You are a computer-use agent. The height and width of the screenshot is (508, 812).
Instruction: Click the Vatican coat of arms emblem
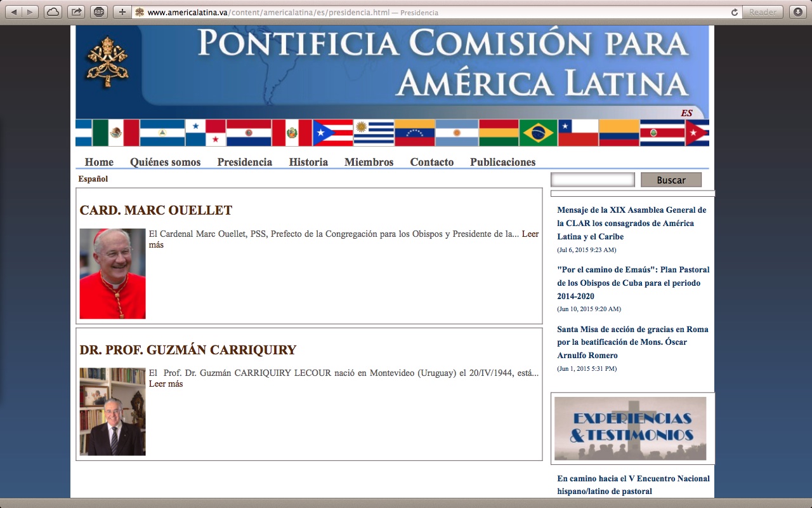pyautogui.click(x=107, y=62)
